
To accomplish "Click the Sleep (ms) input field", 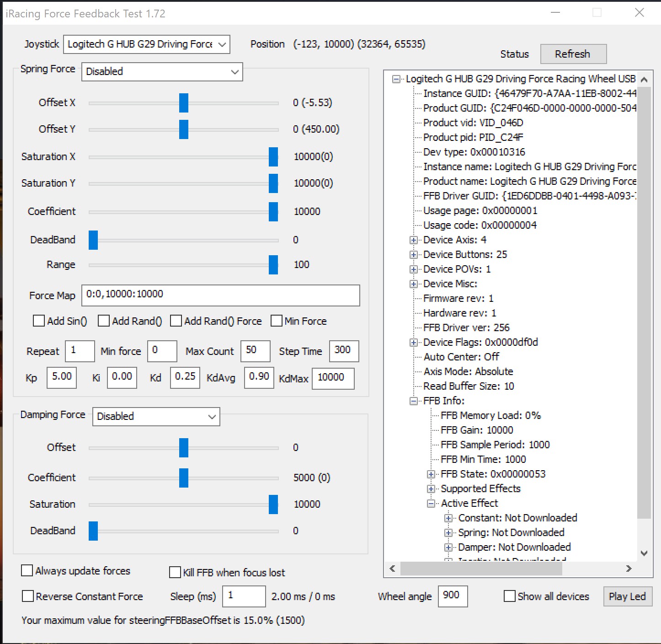I will (x=244, y=596).
